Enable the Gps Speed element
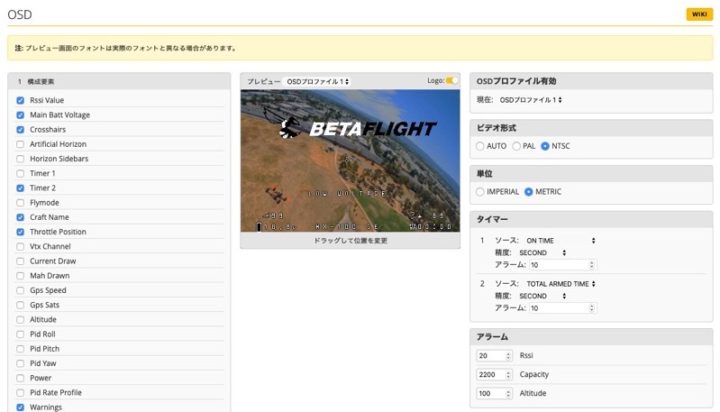720x412 pixels. [x=21, y=290]
